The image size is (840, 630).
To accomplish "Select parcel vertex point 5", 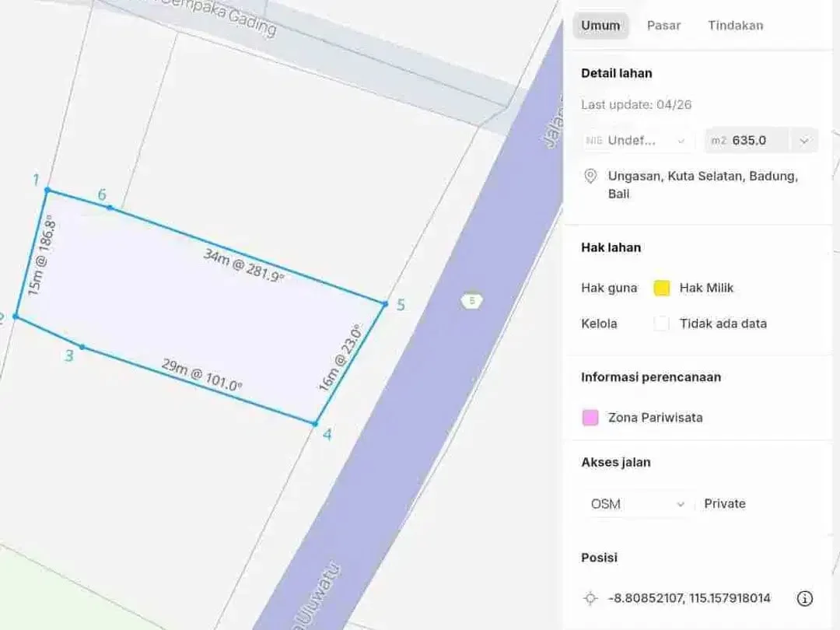I will coord(385,304).
